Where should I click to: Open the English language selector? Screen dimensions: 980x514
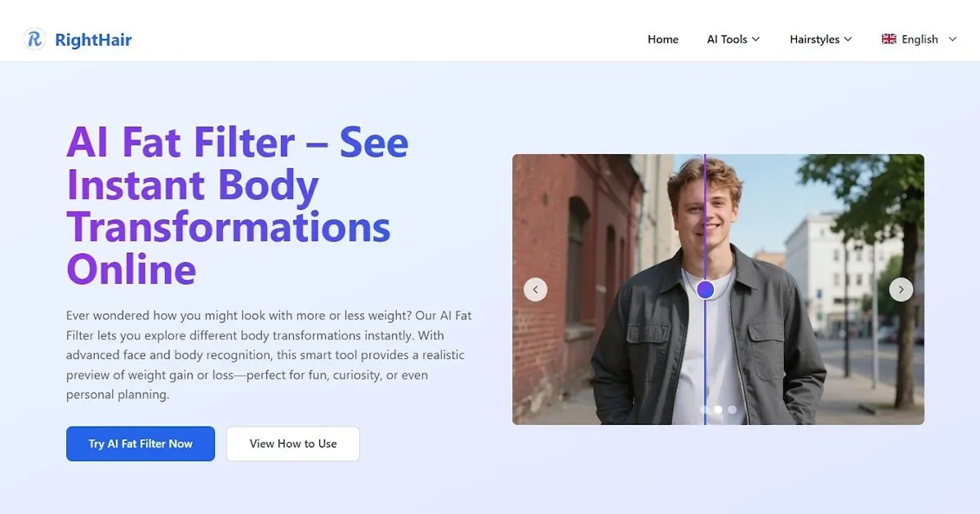(x=919, y=39)
